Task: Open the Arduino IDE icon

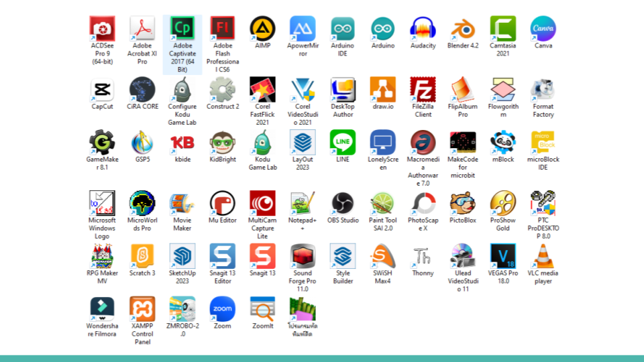Action: (343, 29)
